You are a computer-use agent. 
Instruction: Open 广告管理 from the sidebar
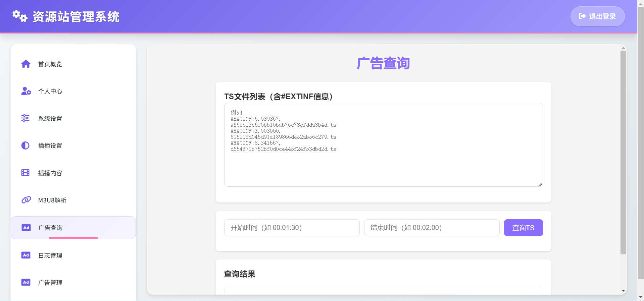[x=73, y=282]
